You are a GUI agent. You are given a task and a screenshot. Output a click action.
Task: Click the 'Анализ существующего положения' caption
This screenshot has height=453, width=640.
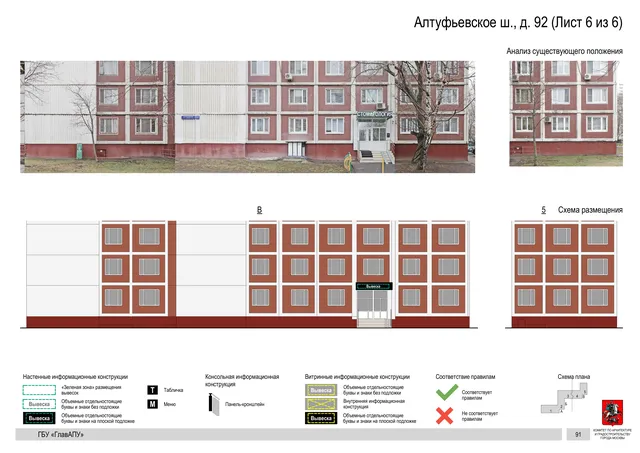click(564, 51)
